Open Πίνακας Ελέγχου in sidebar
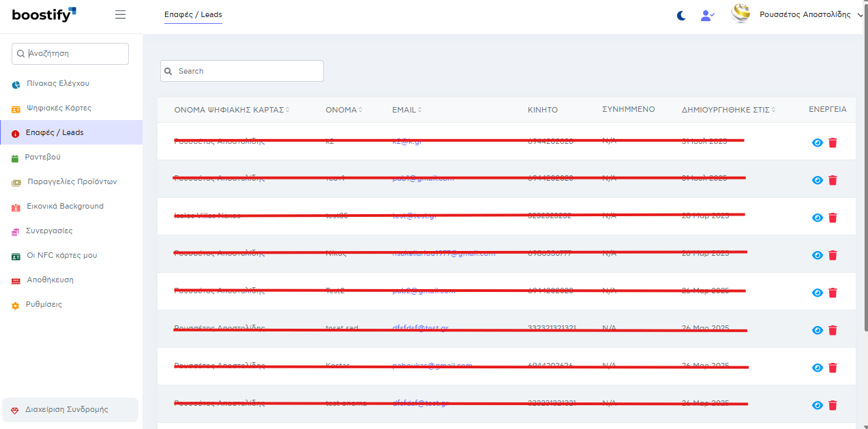Screen dimensions: 868x429 click(57, 84)
